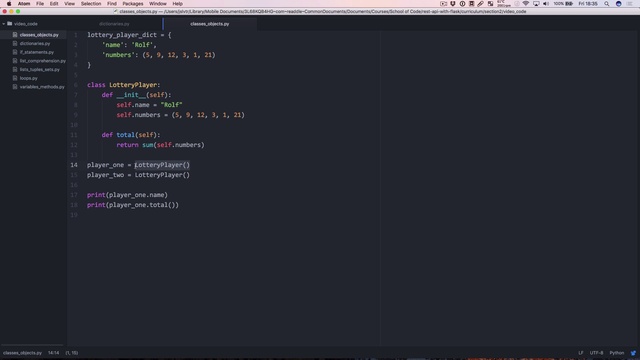Switch to the dictionaries.py tab
The height and width of the screenshot is (360, 640).
[x=114, y=24]
